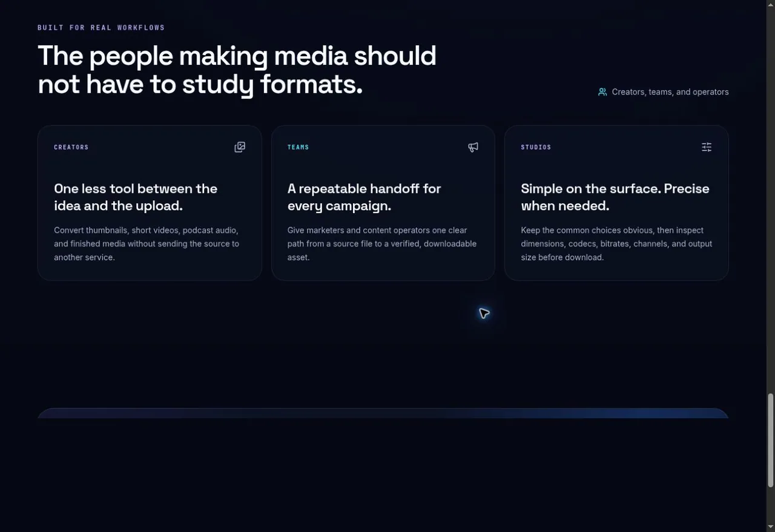Image resolution: width=775 pixels, height=532 pixels.
Task: Click the paragraph starting "Convert thumbnails, short videos"
Action: (x=147, y=244)
